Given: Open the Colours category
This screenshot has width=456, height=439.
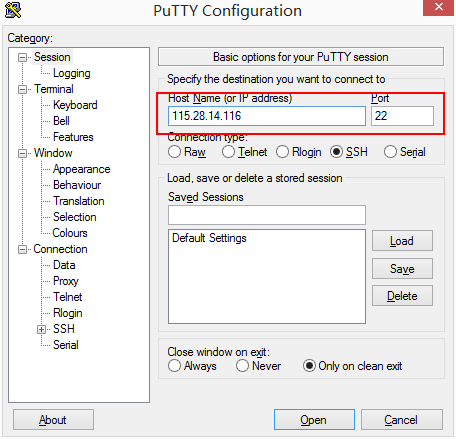Looking at the screenshot, I should (70, 233).
